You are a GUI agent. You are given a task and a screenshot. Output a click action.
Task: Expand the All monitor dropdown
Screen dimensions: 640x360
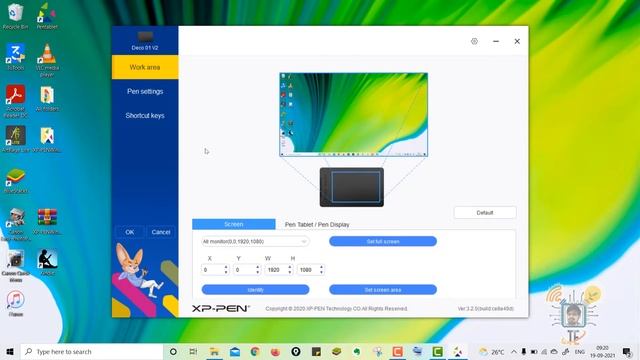click(x=255, y=242)
